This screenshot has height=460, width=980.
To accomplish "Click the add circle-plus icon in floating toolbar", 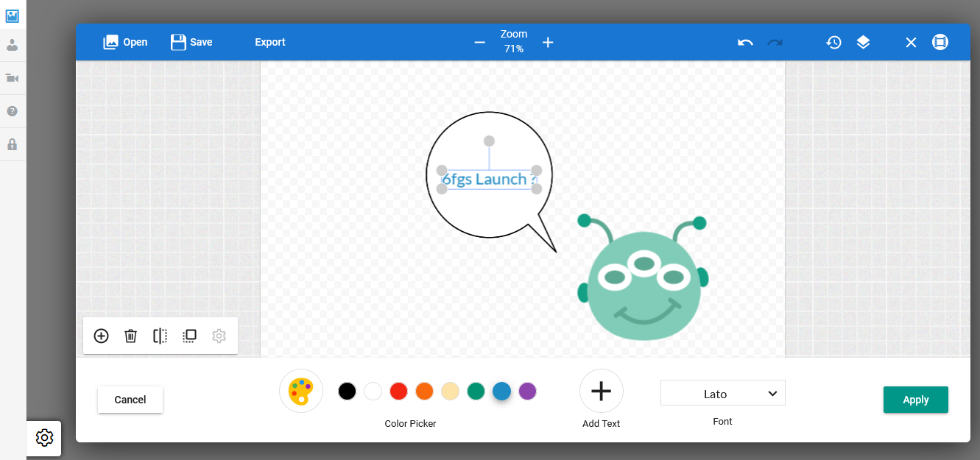I will 101,336.
